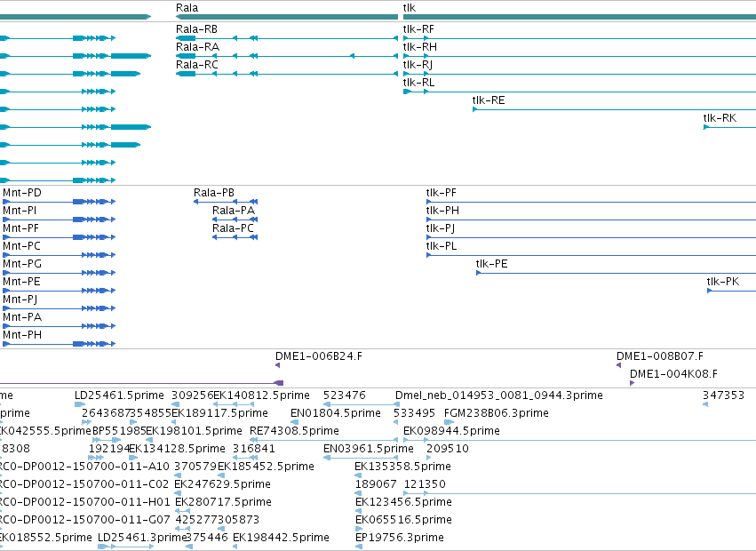This screenshot has height=551, width=756.
Task: Click the Mnt-PC protein label
Action: click(21, 246)
